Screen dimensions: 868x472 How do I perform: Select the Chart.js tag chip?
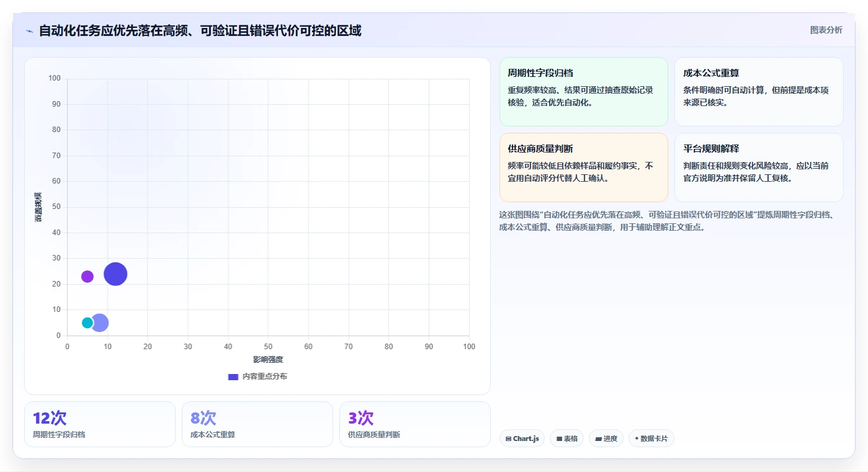[x=522, y=439]
